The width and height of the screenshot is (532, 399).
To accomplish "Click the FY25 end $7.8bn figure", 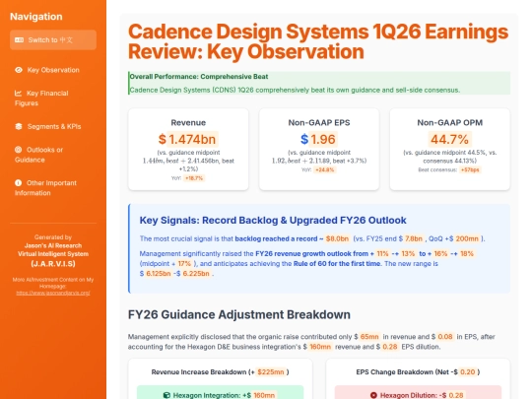I will pyautogui.click(x=414, y=238).
